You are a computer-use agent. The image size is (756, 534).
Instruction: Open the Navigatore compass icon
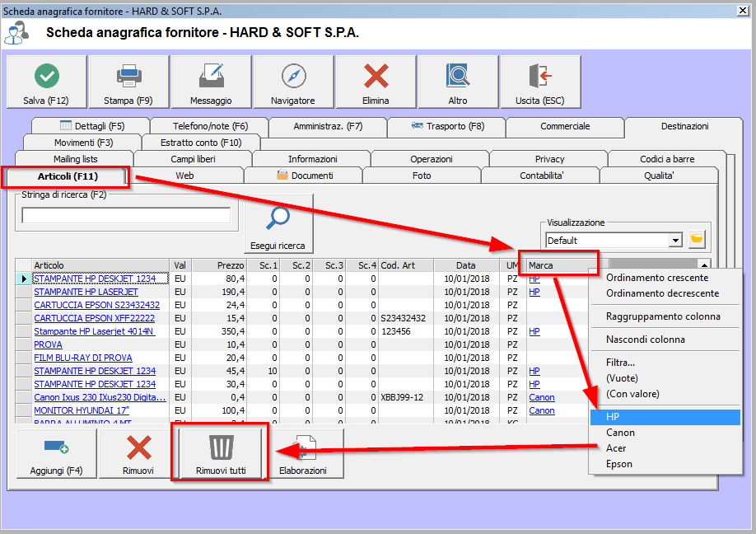293,82
